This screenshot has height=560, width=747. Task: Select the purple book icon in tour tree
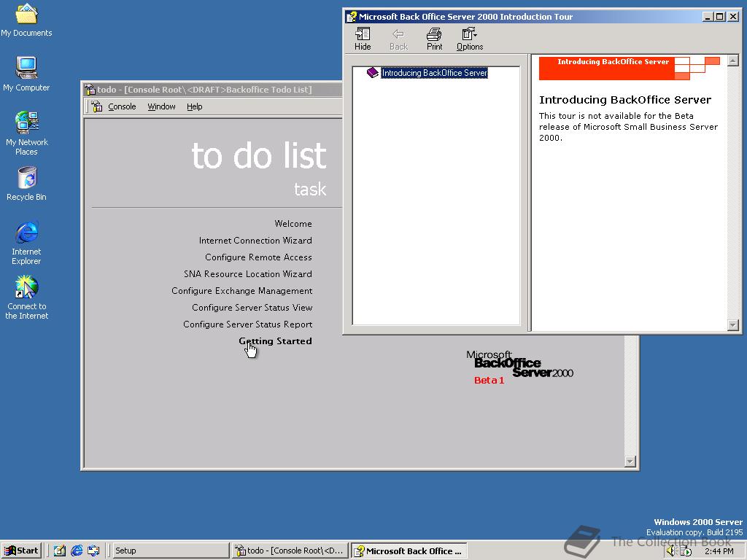point(373,72)
